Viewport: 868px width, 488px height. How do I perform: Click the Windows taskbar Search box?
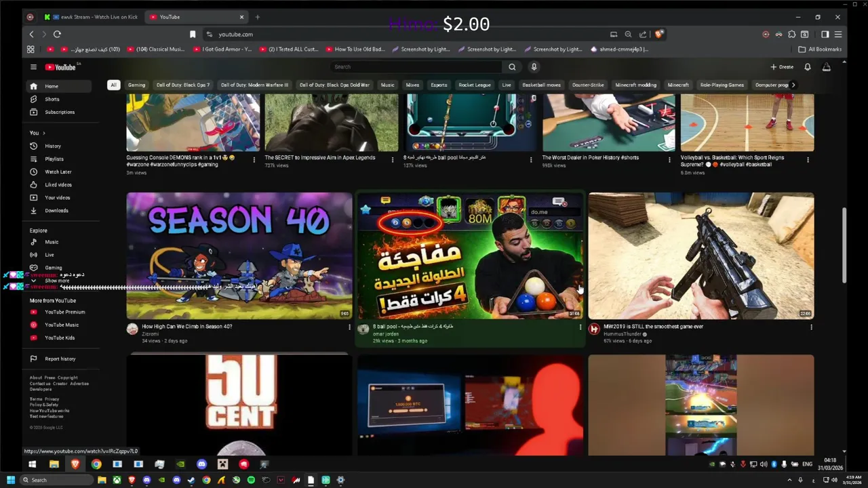pos(56,480)
